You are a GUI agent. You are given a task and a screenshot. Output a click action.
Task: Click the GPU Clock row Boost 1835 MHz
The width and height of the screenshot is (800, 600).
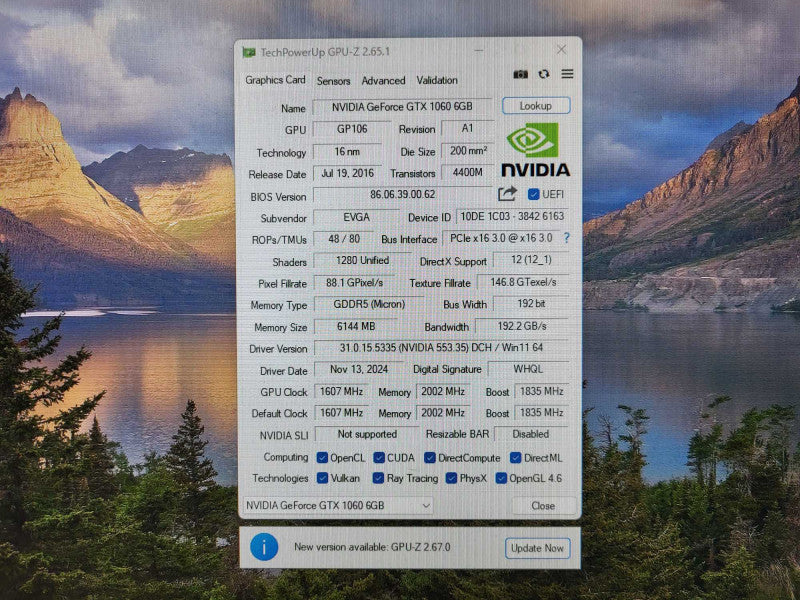[x=541, y=391]
